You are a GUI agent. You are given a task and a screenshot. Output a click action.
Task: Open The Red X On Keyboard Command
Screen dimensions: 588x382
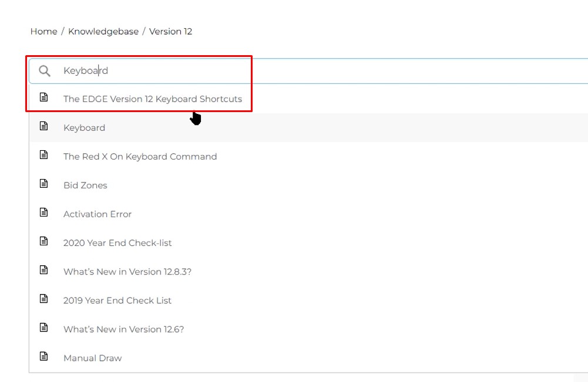click(x=140, y=157)
